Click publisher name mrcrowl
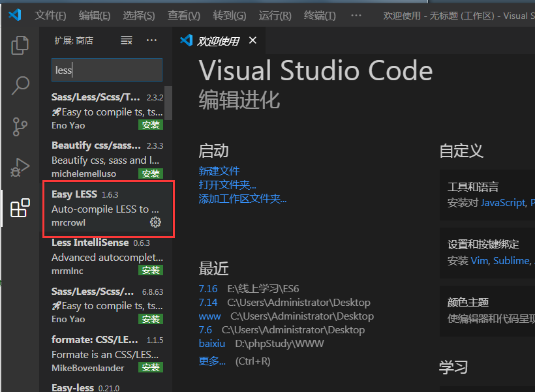 click(x=69, y=223)
